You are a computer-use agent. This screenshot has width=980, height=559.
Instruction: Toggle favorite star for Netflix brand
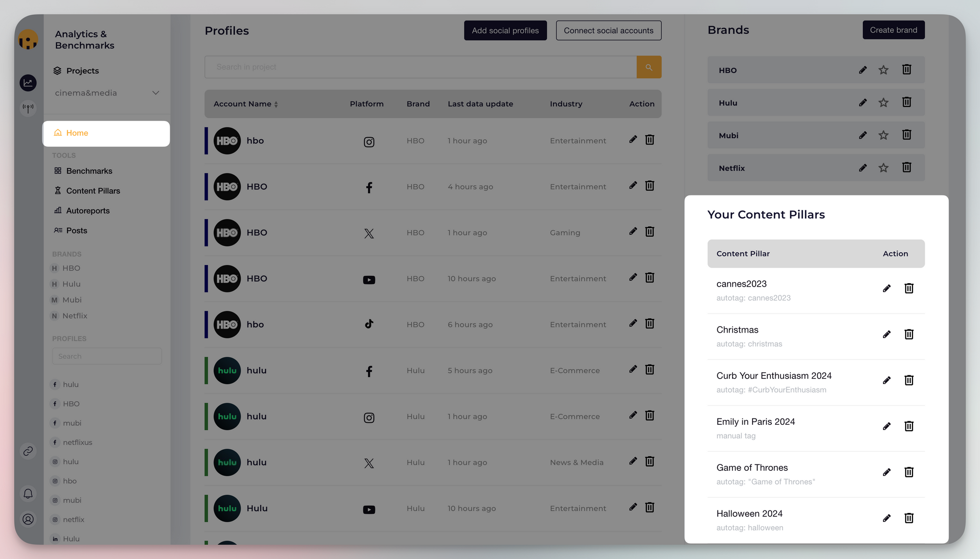tap(883, 168)
